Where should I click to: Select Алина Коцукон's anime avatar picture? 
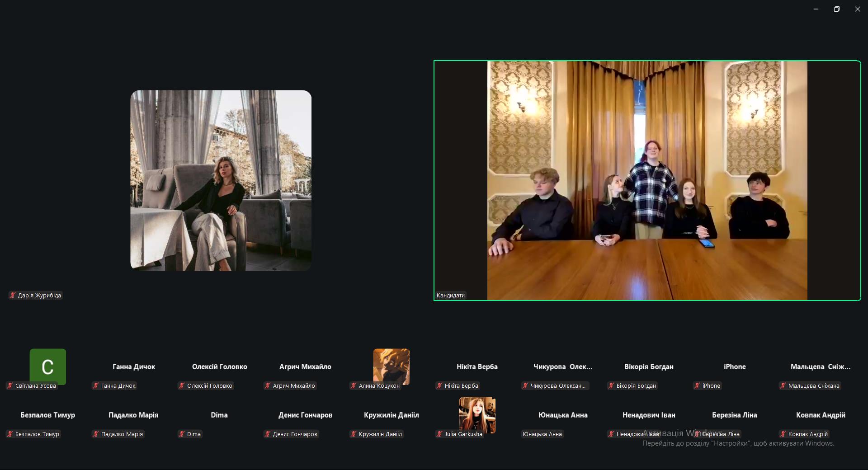[391, 367]
